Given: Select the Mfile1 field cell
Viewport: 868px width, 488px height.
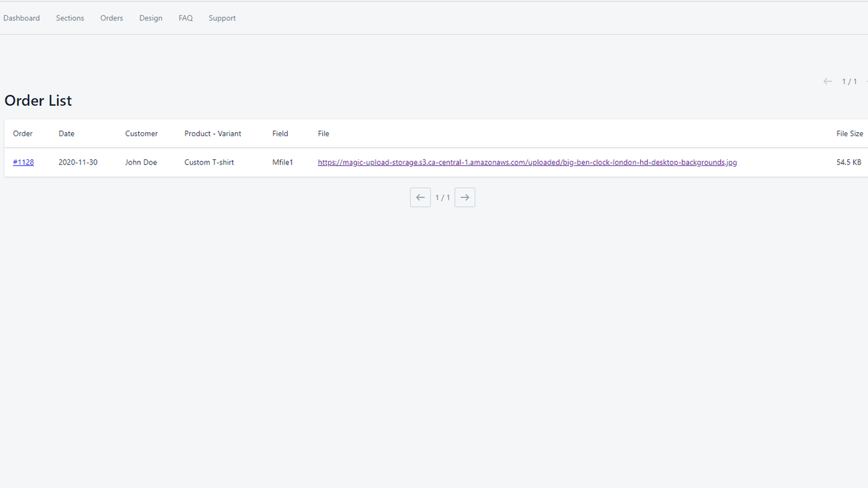Looking at the screenshot, I should click(x=283, y=162).
